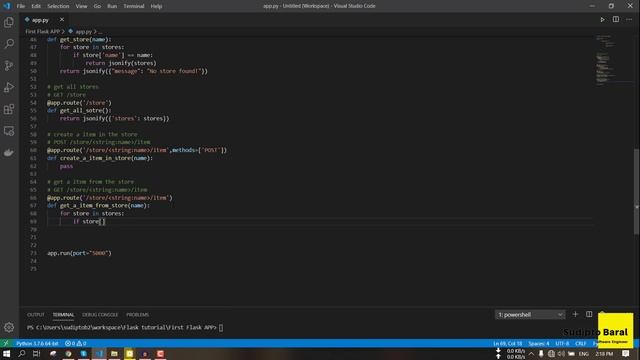Screen dimensions: 640x360
Task: Click First Flask APP in the breadcrumb
Action: coord(42,31)
